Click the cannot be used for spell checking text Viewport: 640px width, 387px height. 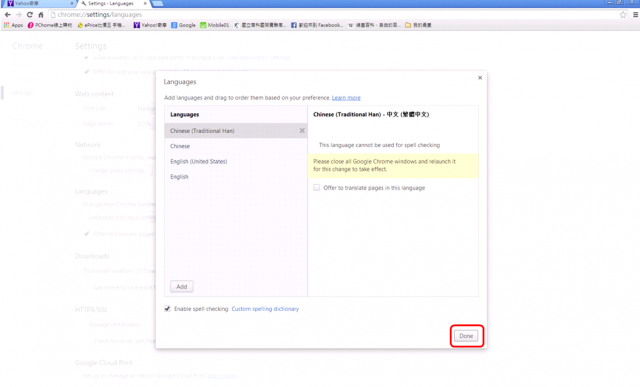pyautogui.click(x=379, y=145)
